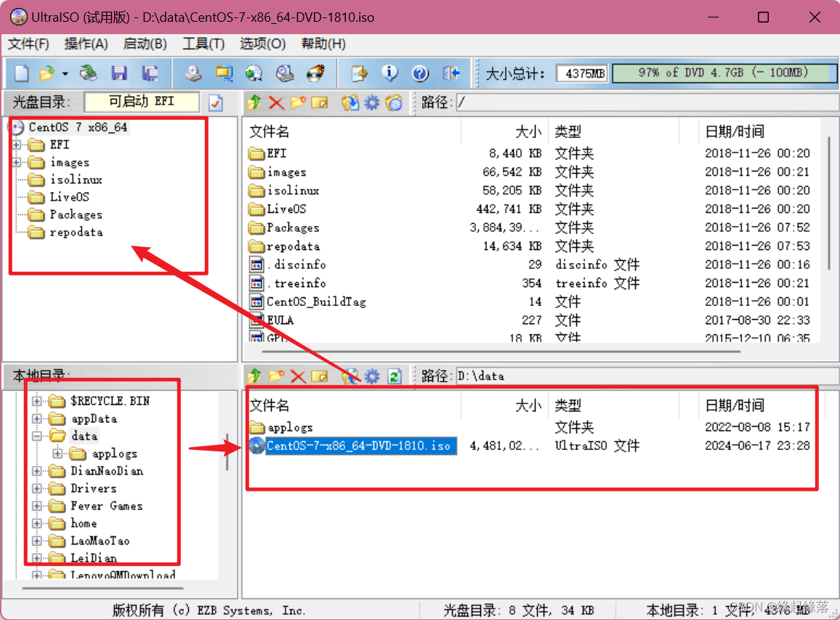Screen dimensions: 840x620
Task: Click the New image toolbar icon
Action: (x=21, y=73)
